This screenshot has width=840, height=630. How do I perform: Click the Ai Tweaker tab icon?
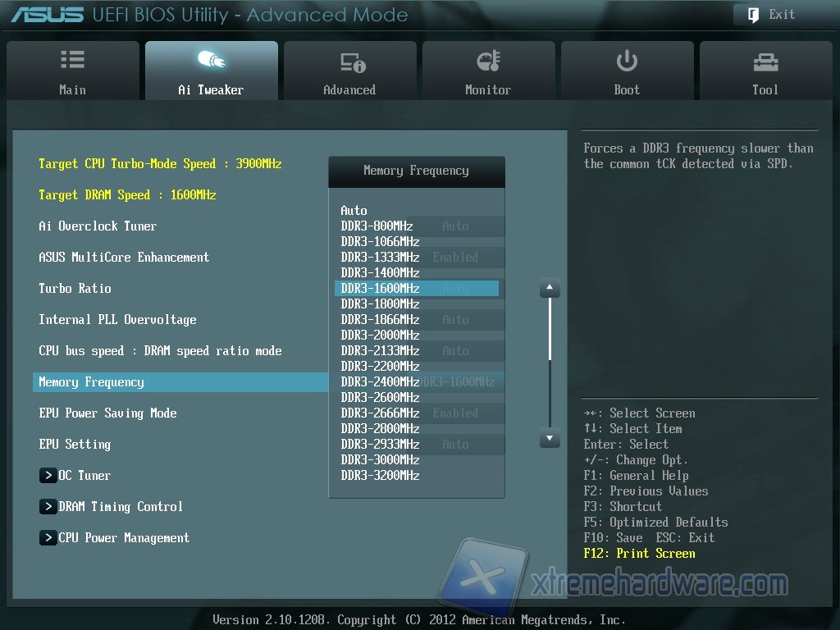(x=212, y=61)
